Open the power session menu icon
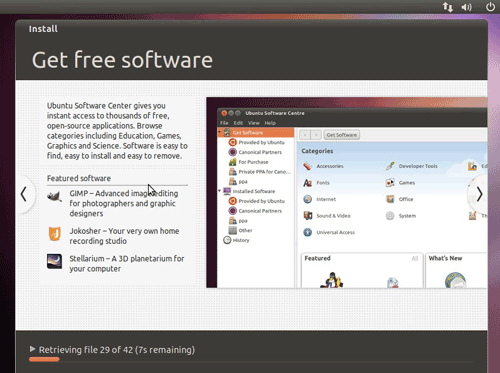The height and width of the screenshot is (373, 500). pyautogui.click(x=490, y=7)
